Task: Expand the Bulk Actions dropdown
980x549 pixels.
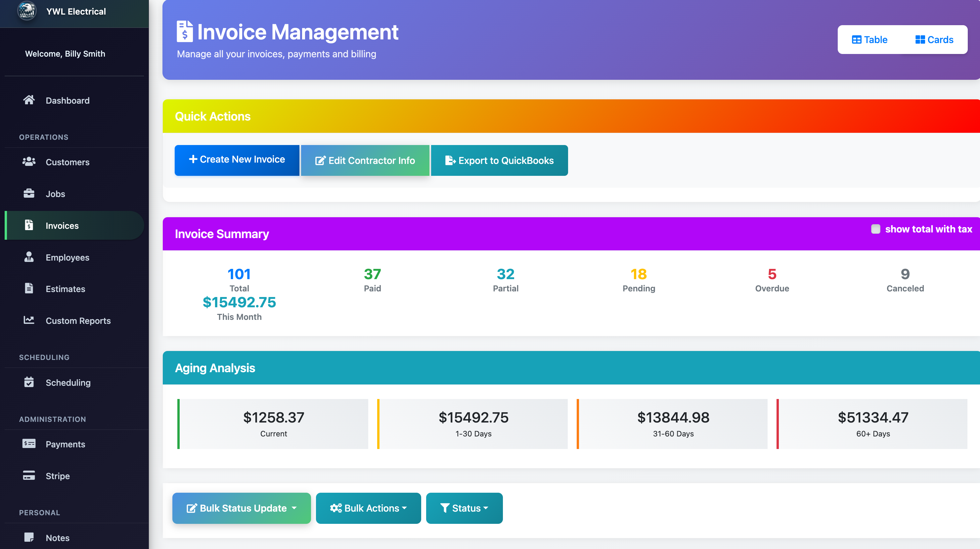Action: [x=368, y=508]
